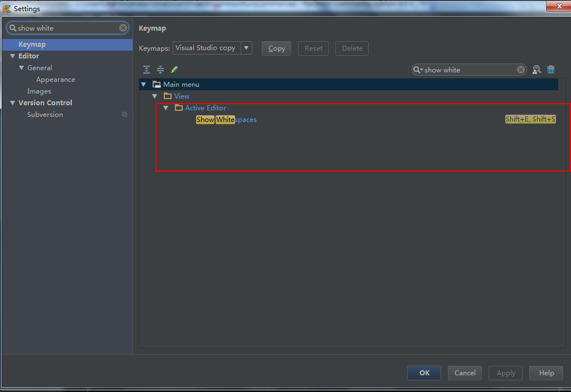Clear the keymap action search field
571x392 pixels.
point(521,70)
